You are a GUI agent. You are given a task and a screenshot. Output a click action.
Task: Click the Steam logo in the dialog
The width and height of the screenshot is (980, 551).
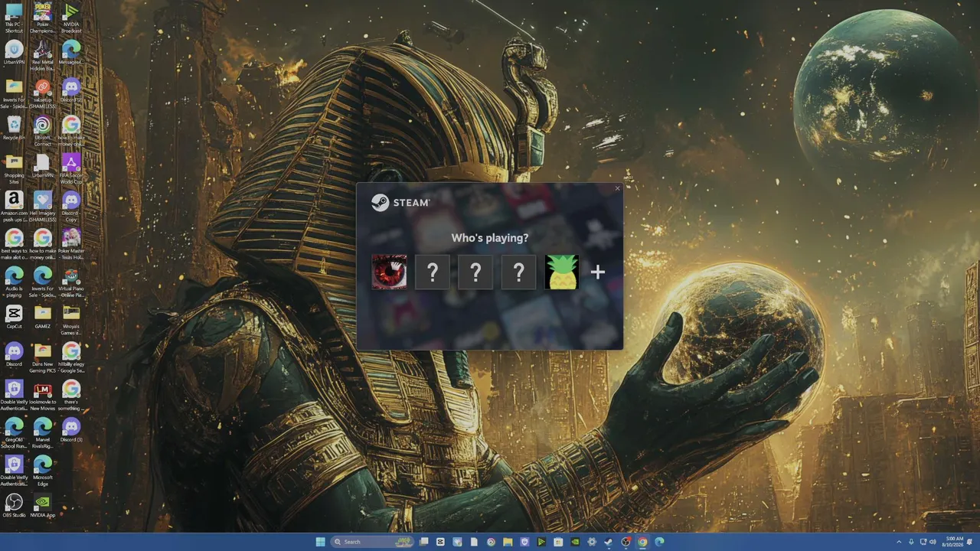(400, 203)
